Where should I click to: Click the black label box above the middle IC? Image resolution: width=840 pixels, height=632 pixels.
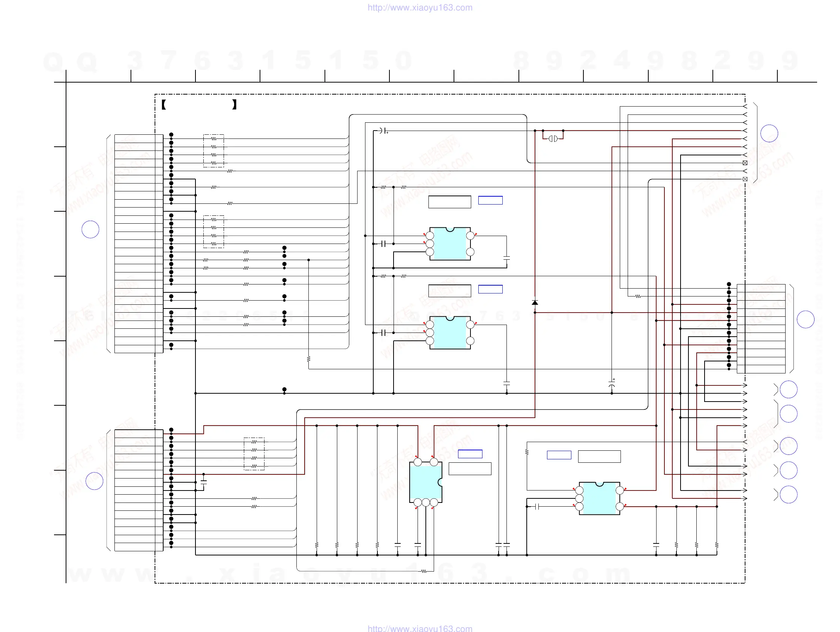tap(449, 291)
